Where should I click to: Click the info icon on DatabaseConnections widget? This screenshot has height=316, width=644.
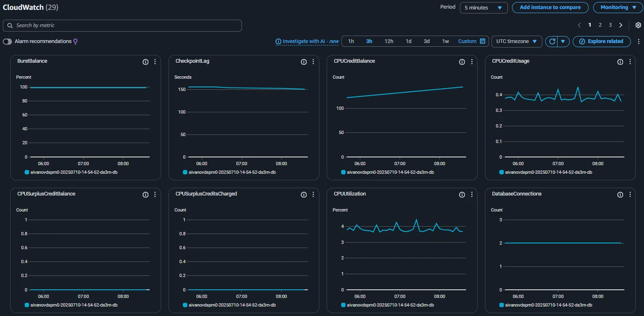click(620, 195)
